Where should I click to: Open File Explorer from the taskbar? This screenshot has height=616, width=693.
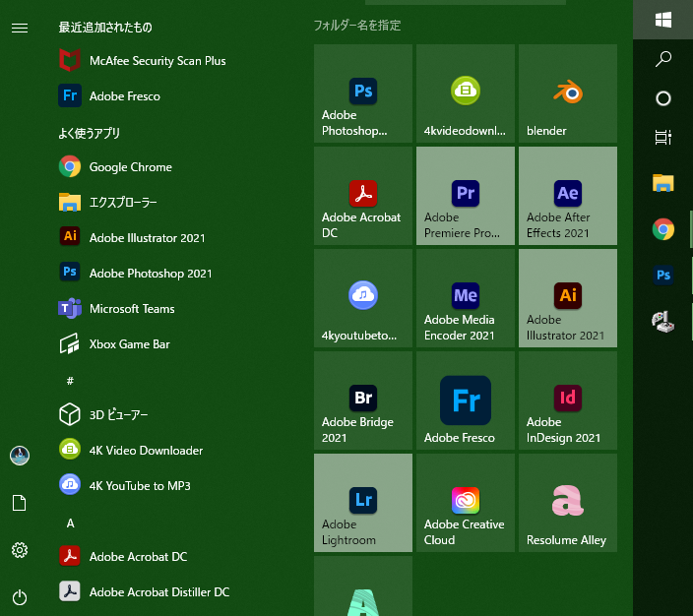[662, 182]
